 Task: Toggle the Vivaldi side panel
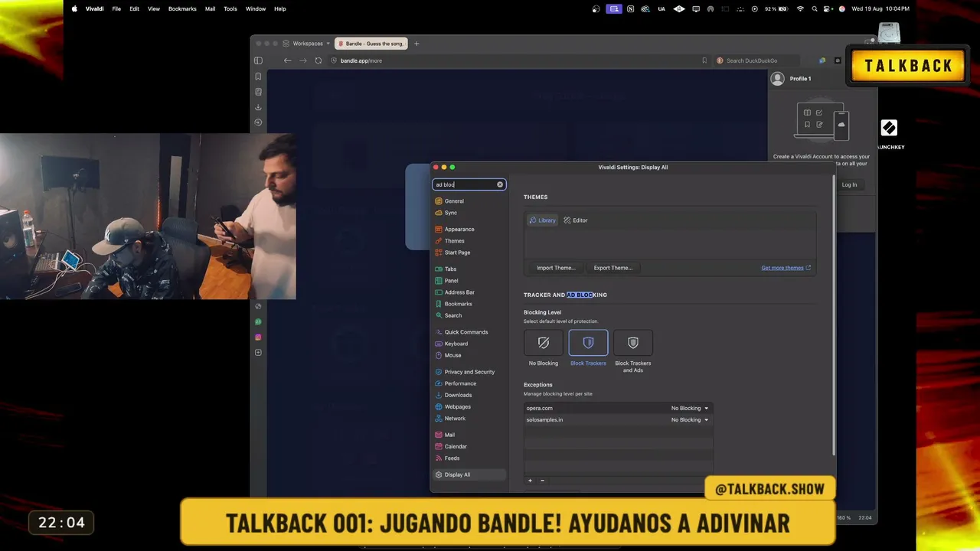(x=258, y=60)
